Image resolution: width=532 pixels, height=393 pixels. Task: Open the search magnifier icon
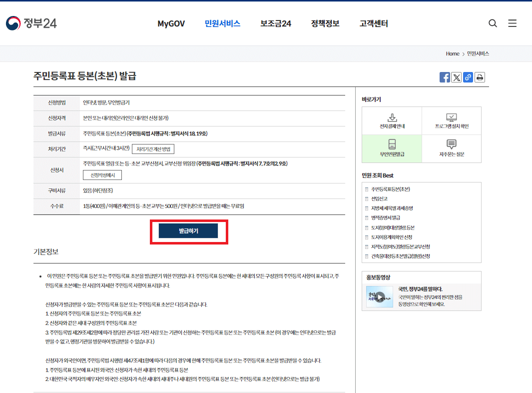coord(493,23)
